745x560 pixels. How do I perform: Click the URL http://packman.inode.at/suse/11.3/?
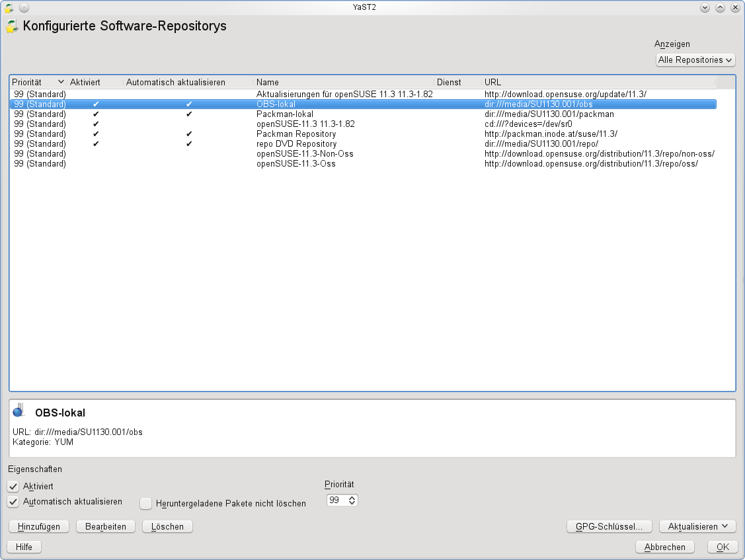click(551, 134)
